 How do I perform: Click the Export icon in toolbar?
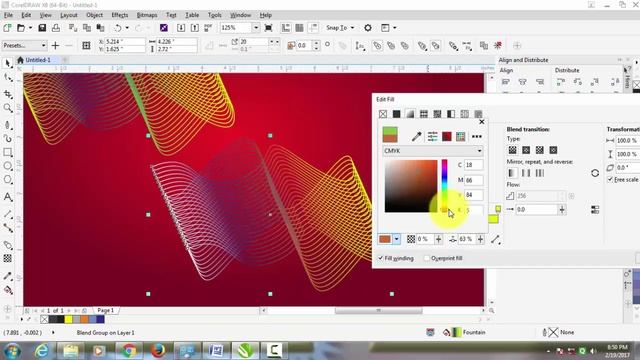point(195,28)
